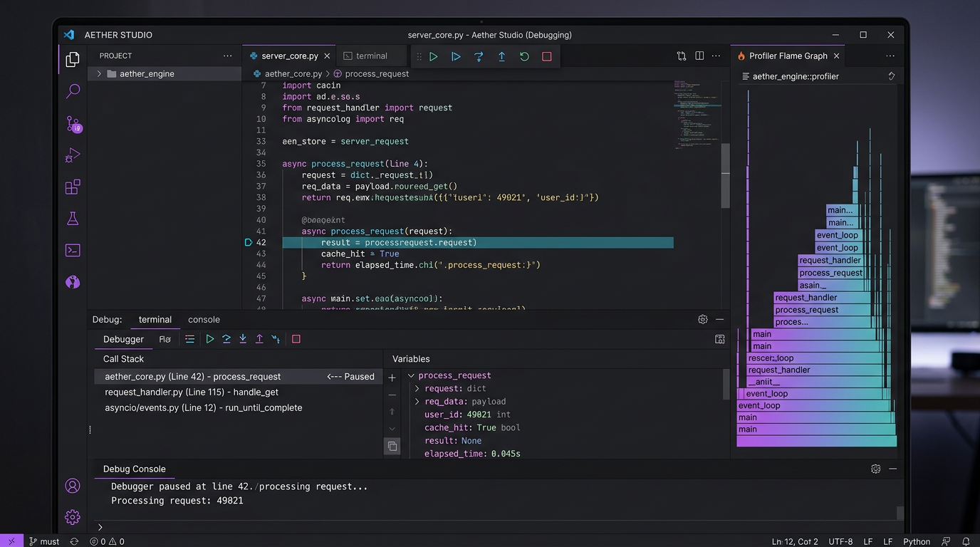Click Step Over in the floating debug toolbar
Viewport: 980px width, 547px height.
[x=479, y=56]
